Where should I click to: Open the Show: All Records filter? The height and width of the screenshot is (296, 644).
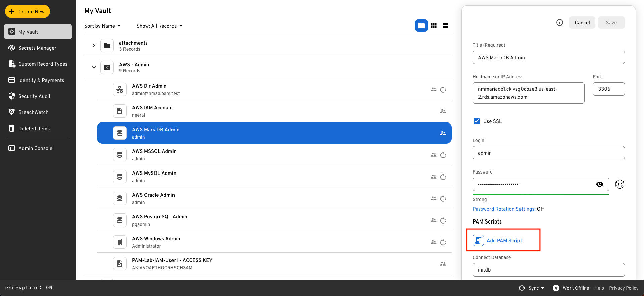click(x=159, y=26)
